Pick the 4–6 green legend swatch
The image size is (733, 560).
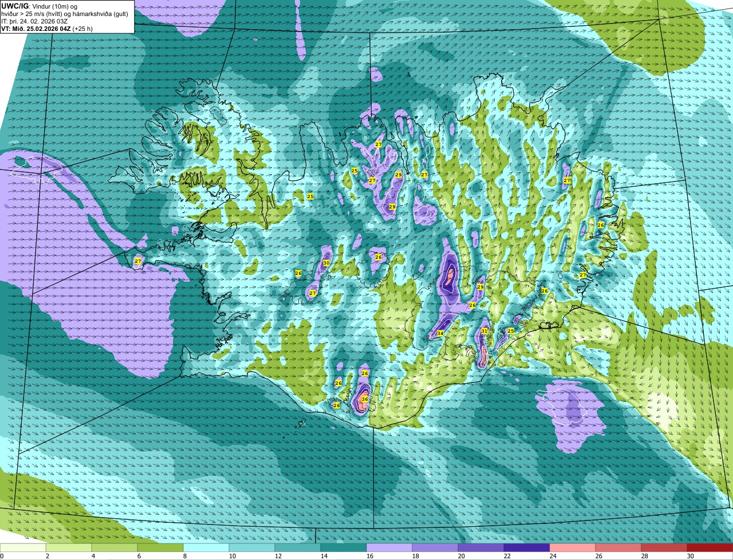pos(115,547)
